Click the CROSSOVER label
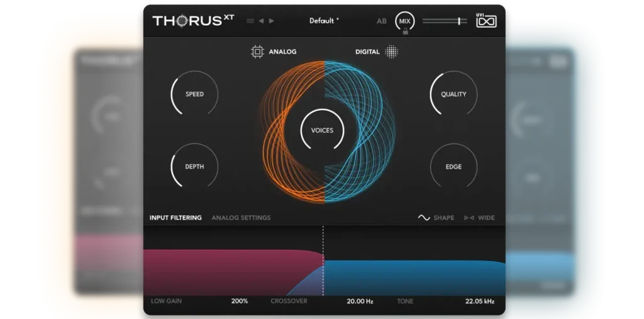This screenshot has width=644, height=319. point(289,301)
